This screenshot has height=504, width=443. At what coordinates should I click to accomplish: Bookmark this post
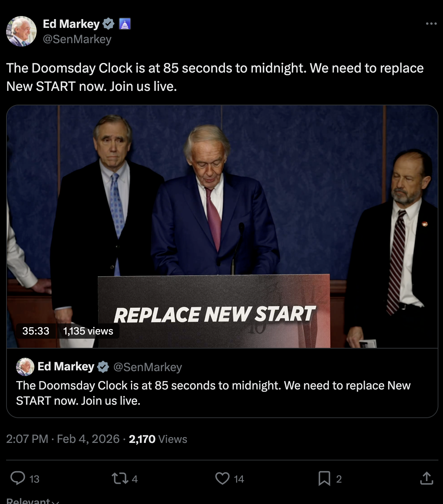point(324,478)
